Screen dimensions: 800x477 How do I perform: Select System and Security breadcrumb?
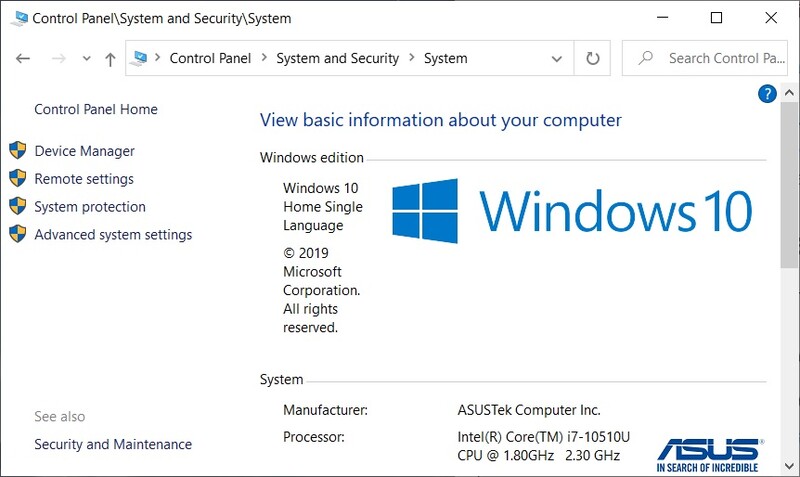pos(337,58)
